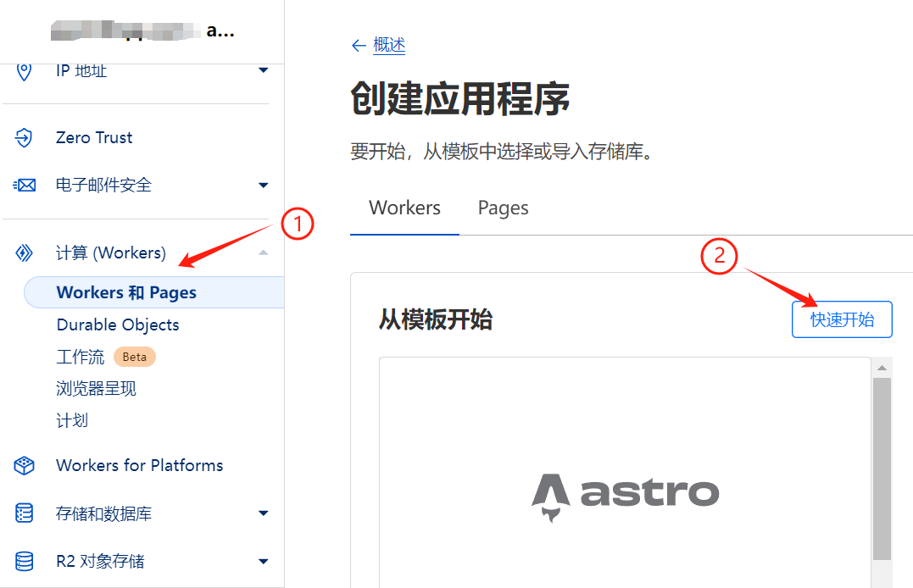Viewport: 913px width, 588px height.
Task: Select the Astro template thumbnail
Action: [x=625, y=493]
